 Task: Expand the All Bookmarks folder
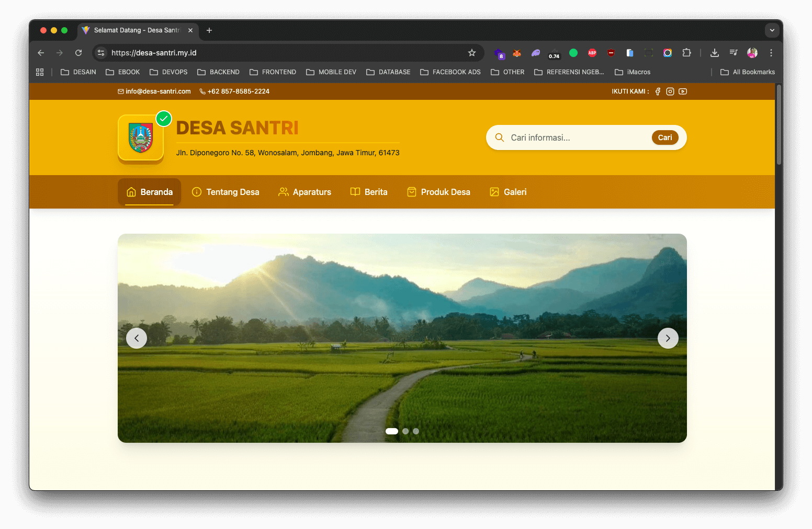(748, 72)
